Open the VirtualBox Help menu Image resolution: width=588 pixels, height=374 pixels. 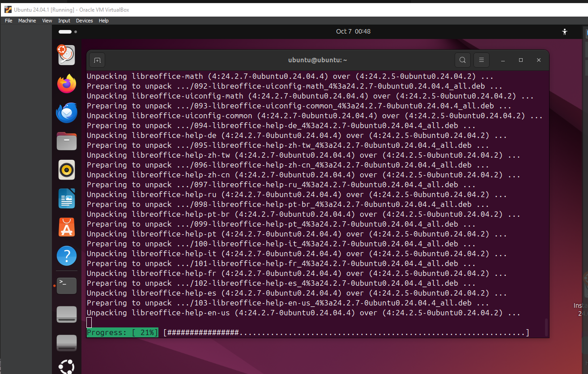click(104, 21)
